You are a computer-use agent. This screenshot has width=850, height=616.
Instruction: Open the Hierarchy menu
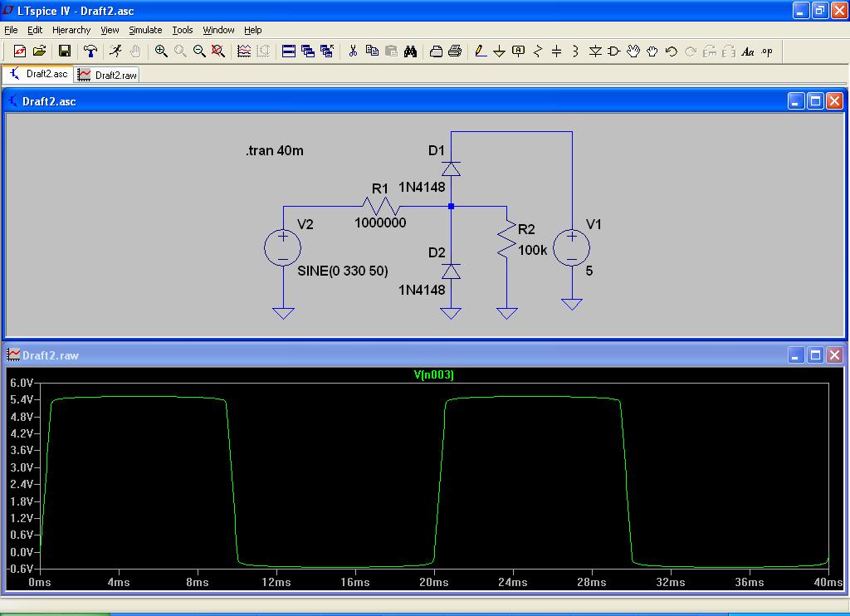point(71,30)
